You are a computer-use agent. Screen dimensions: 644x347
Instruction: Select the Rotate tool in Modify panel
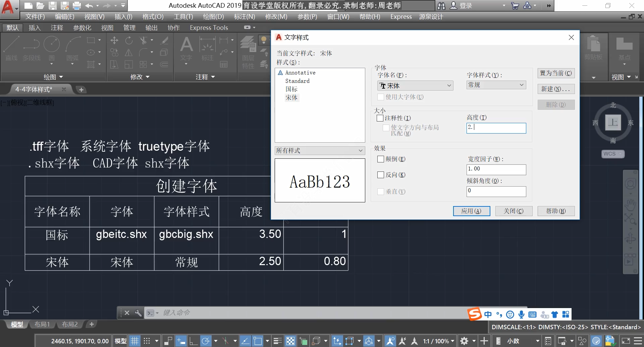pos(129,41)
